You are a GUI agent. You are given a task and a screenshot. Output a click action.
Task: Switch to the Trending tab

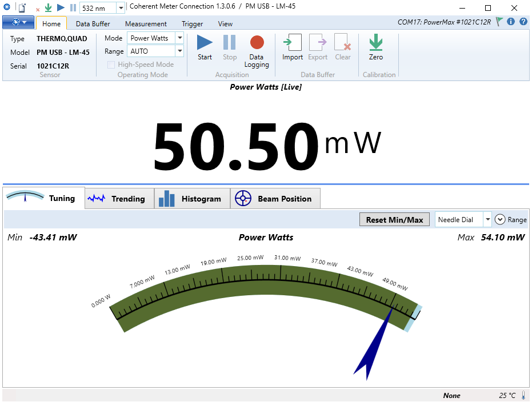click(x=119, y=199)
